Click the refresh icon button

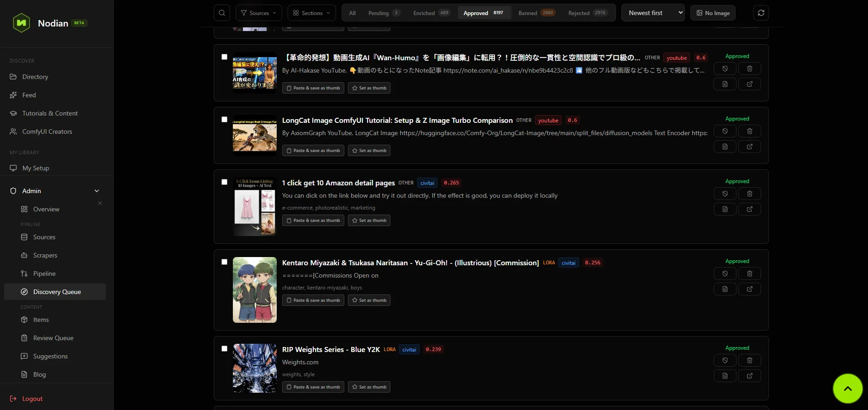[x=761, y=13]
